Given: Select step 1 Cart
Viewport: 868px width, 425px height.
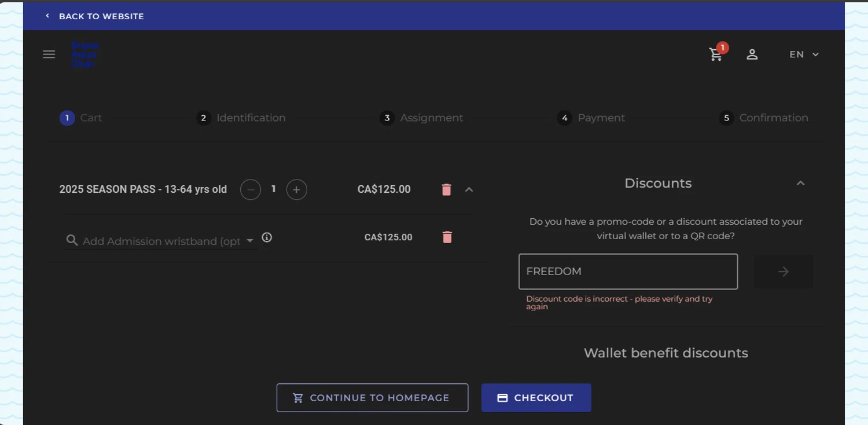Looking at the screenshot, I should [x=81, y=118].
